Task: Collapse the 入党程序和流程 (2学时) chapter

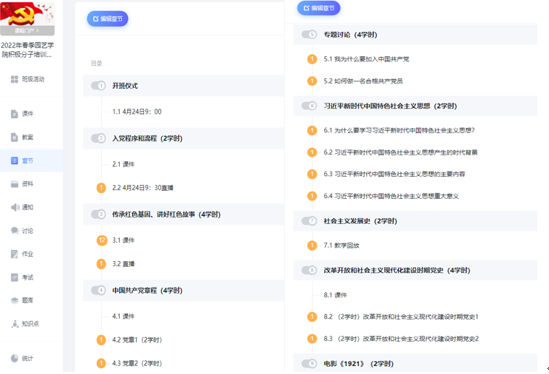Action: point(183,138)
